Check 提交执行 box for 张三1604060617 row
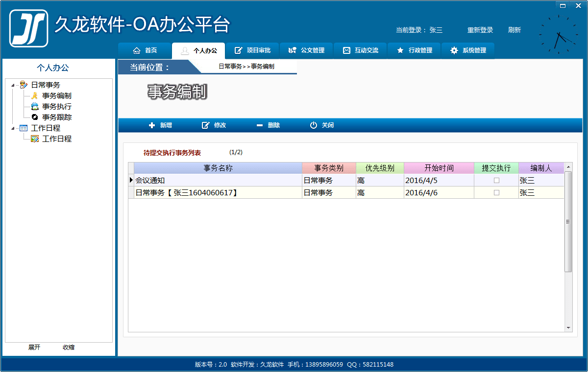588x372 pixels. 496,193
